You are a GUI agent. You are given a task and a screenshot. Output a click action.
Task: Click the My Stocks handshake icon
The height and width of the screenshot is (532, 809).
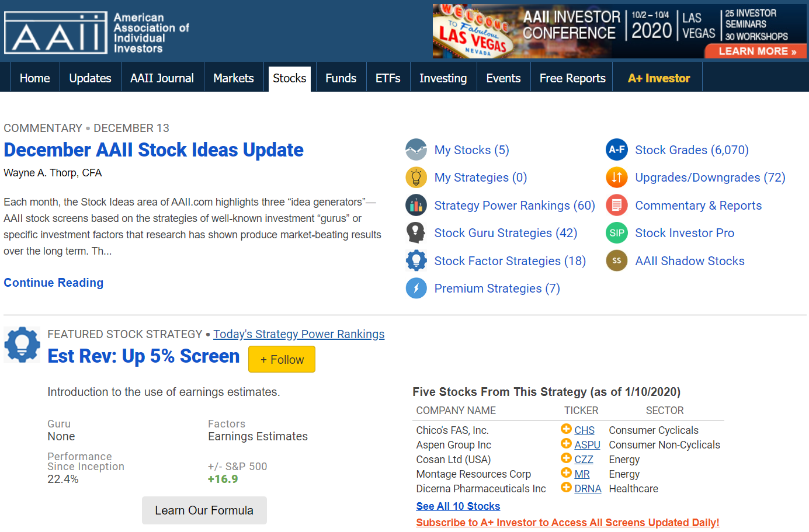pyautogui.click(x=416, y=149)
